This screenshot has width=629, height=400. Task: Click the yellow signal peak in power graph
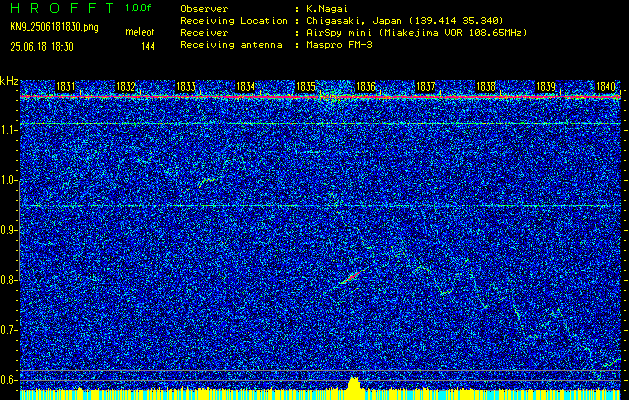(x=353, y=383)
